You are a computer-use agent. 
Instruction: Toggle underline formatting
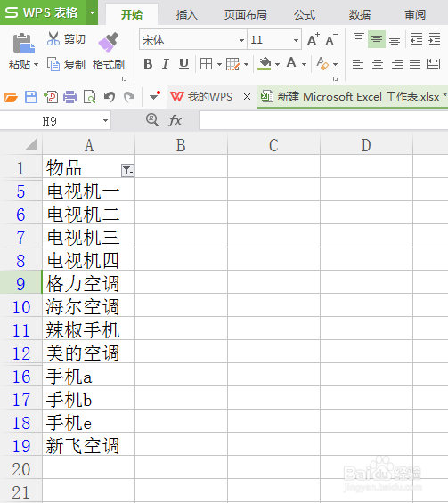183,64
